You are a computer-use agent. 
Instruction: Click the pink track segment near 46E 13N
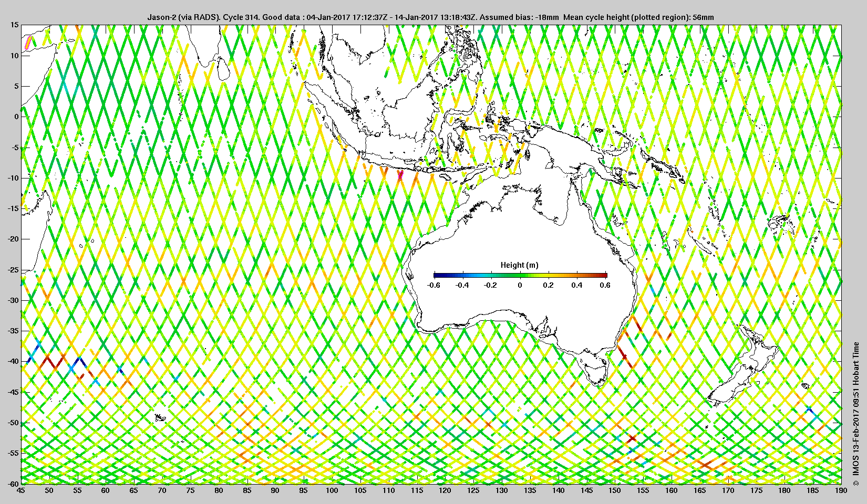tap(29, 43)
